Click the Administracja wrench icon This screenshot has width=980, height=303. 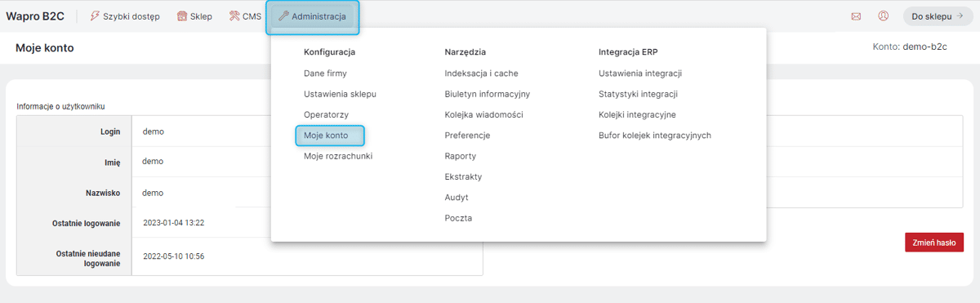pos(283,16)
